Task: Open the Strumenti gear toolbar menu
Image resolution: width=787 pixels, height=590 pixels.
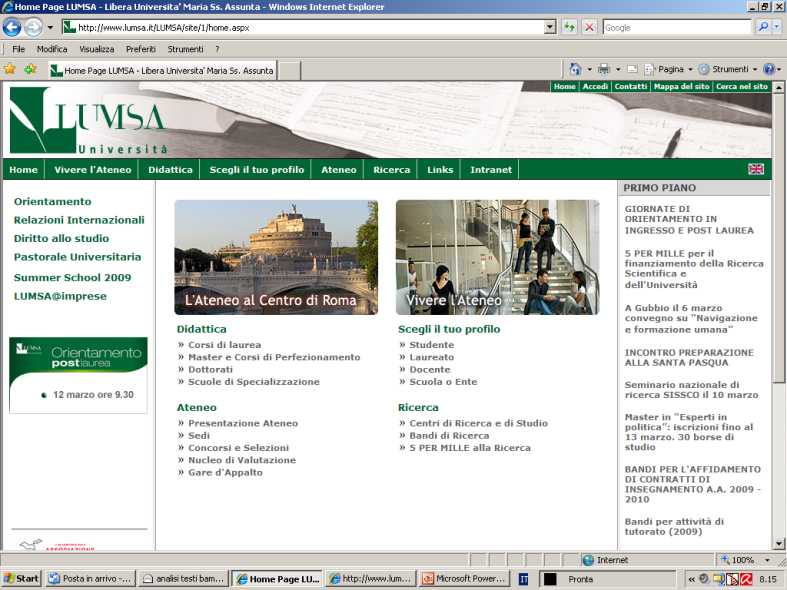Action: (727, 69)
